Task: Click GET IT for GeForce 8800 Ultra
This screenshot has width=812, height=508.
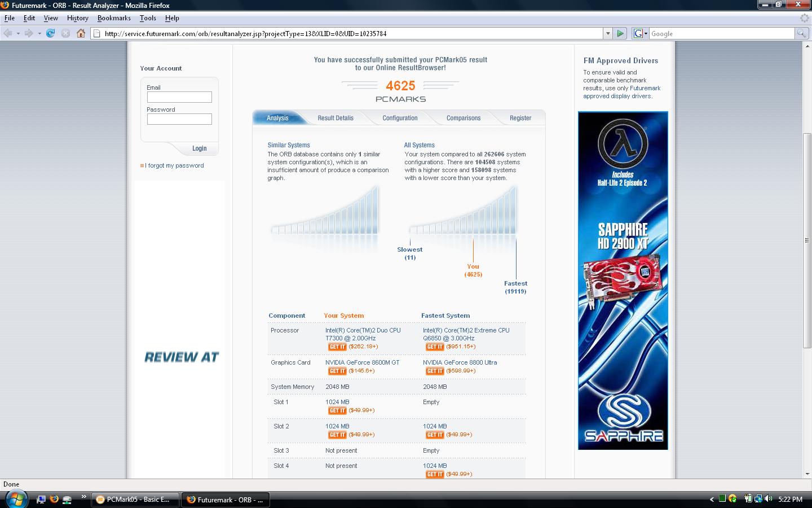Action: tap(435, 371)
